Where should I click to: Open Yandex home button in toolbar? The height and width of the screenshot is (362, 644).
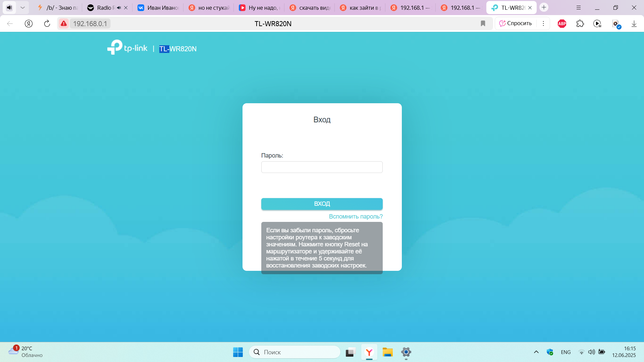29,23
